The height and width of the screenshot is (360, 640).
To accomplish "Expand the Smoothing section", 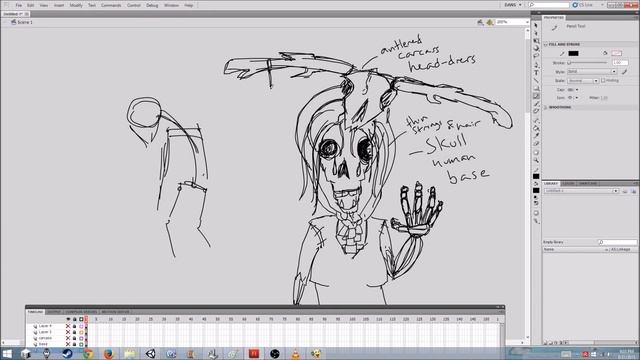I will pos(546,107).
